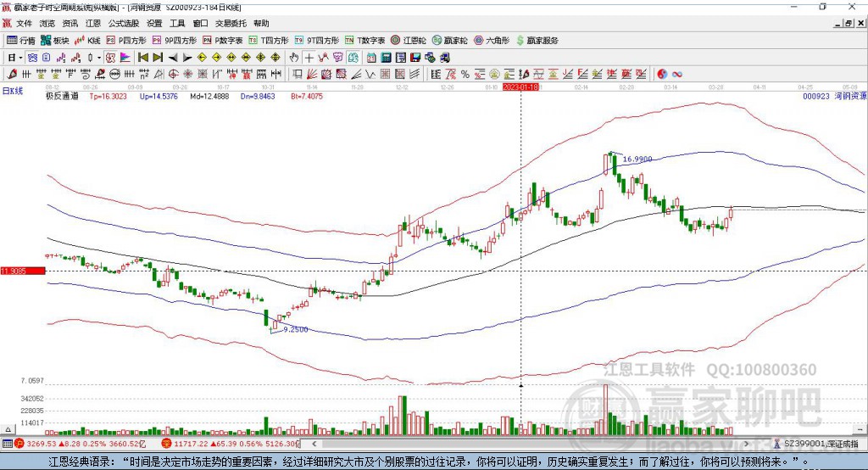Click the bottom-right down arrow expander
Image resolution: width=868 pixels, height=470 pixels.
[x=860, y=429]
